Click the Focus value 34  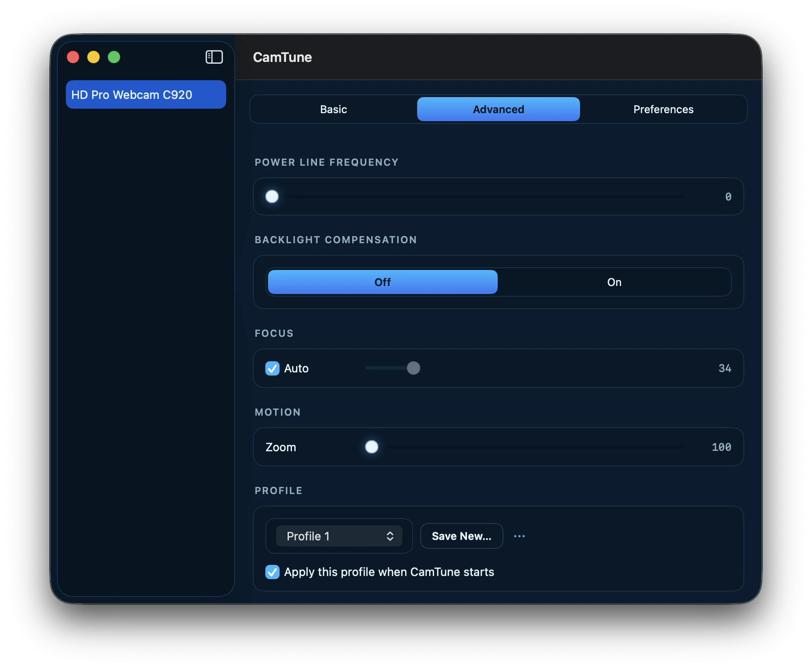point(725,368)
